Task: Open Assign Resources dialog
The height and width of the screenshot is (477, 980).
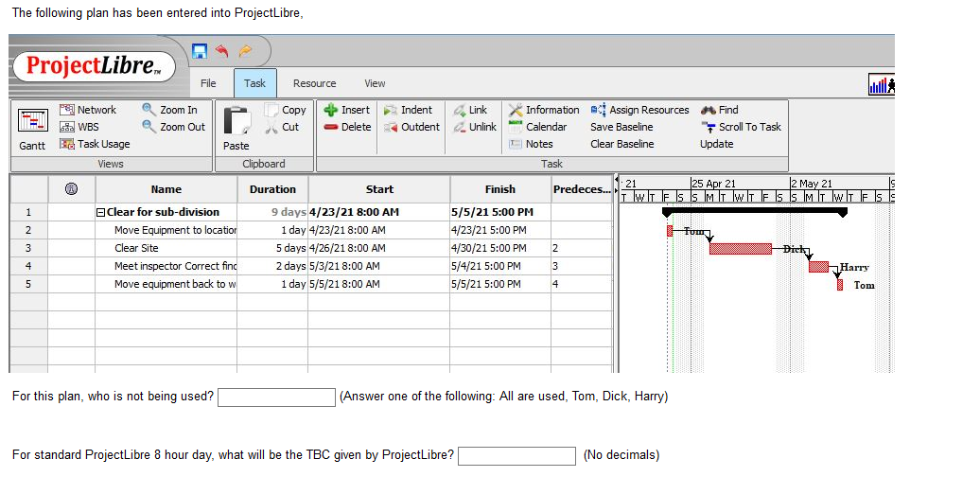Action: (639, 110)
